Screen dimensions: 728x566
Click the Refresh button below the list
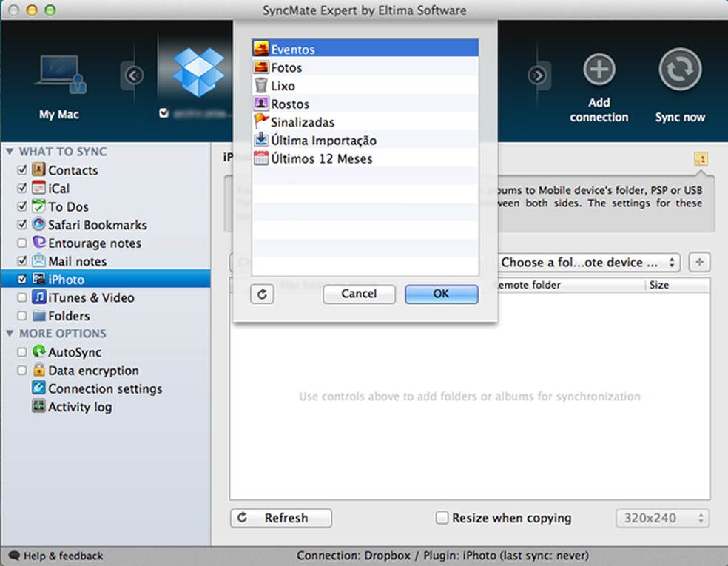281,518
